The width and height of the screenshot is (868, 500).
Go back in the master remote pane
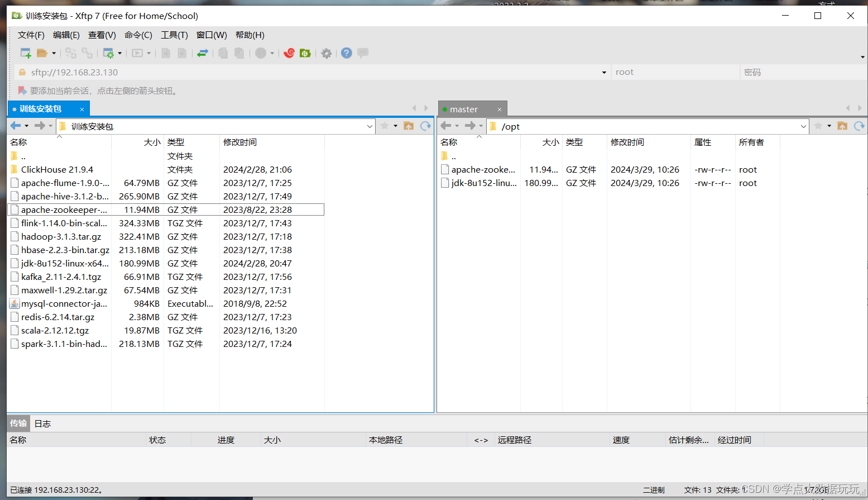(446, 126)
